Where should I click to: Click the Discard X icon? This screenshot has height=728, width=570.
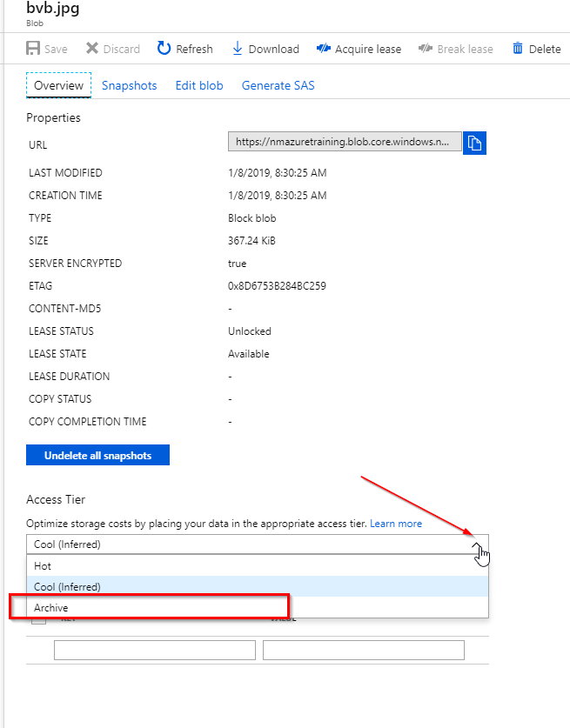pyautogui.click(x=92, y=49)
